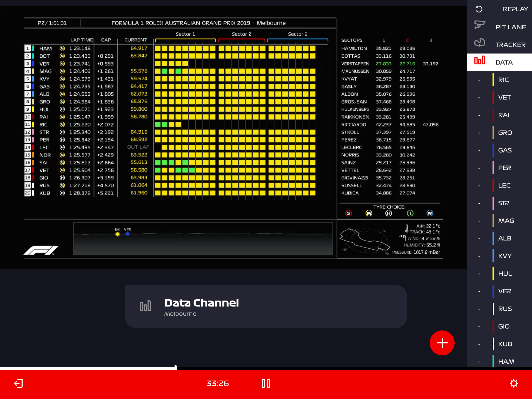Click the LEC OUT LAP status
Viewport: 532px width, 399px height.
coord(138,147)
